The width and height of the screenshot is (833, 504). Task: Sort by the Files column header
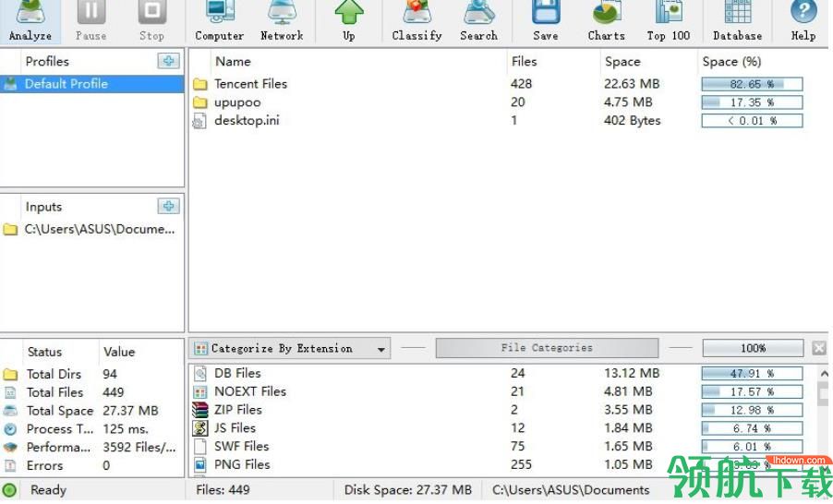pyautogui.click(x=553, y=62)
